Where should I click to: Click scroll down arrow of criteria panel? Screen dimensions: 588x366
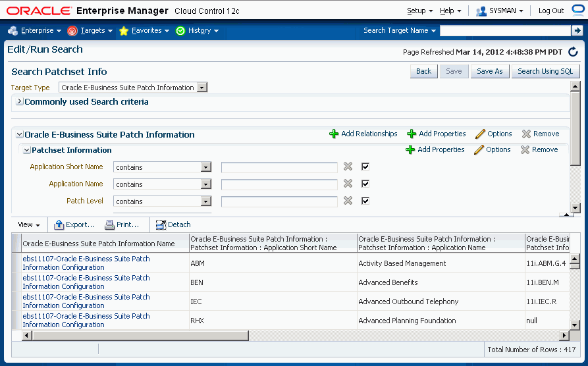[x=575, y=208]
